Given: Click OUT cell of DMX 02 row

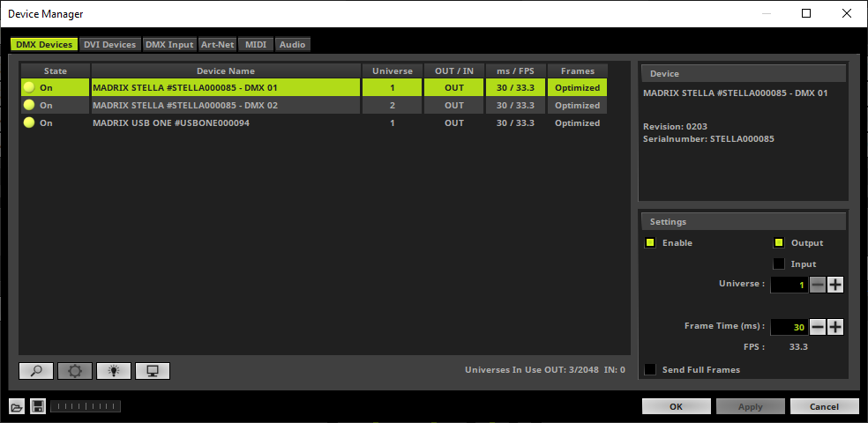Looking at the screenshot, I should tap(454, 105).
